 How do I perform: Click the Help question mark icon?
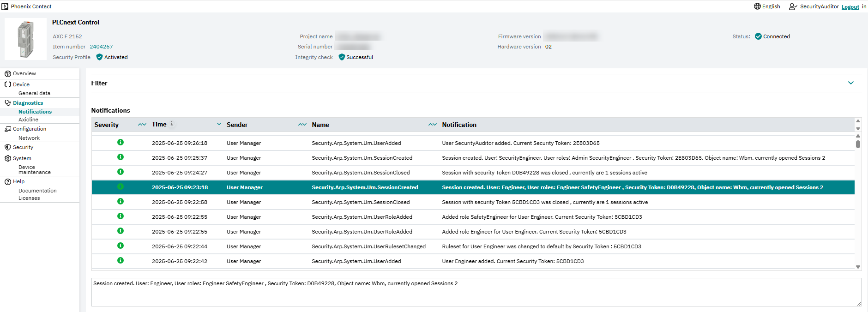coord(8,182)
